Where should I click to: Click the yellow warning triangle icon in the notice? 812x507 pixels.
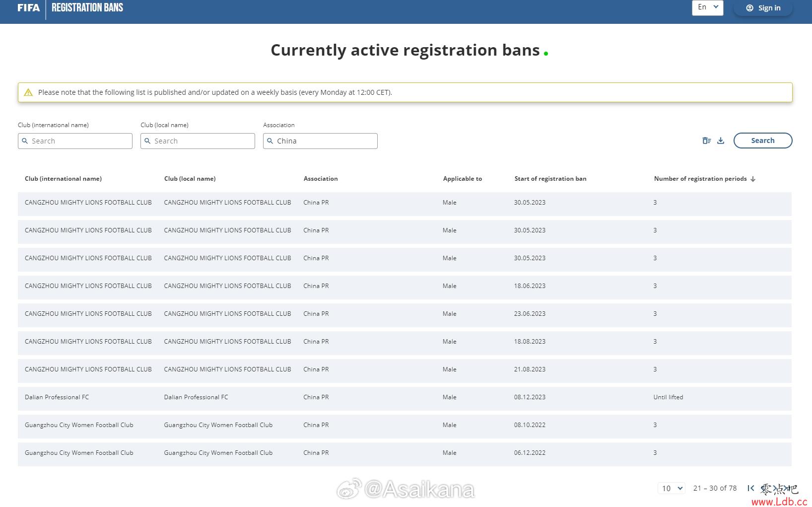coord(28,92)
